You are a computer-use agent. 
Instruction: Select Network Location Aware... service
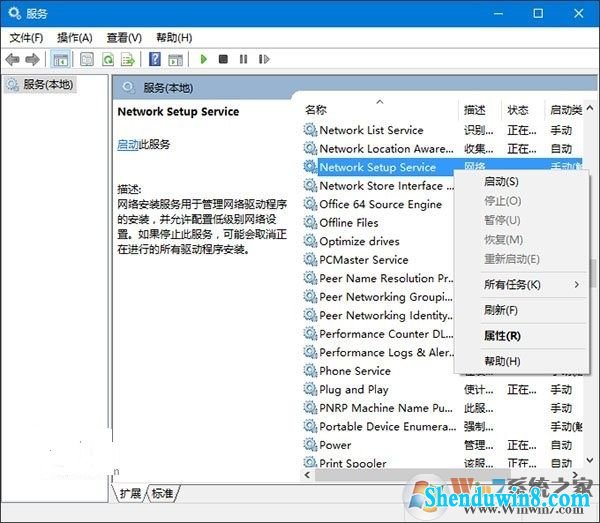pyautogui.click(x=443, y=148)
